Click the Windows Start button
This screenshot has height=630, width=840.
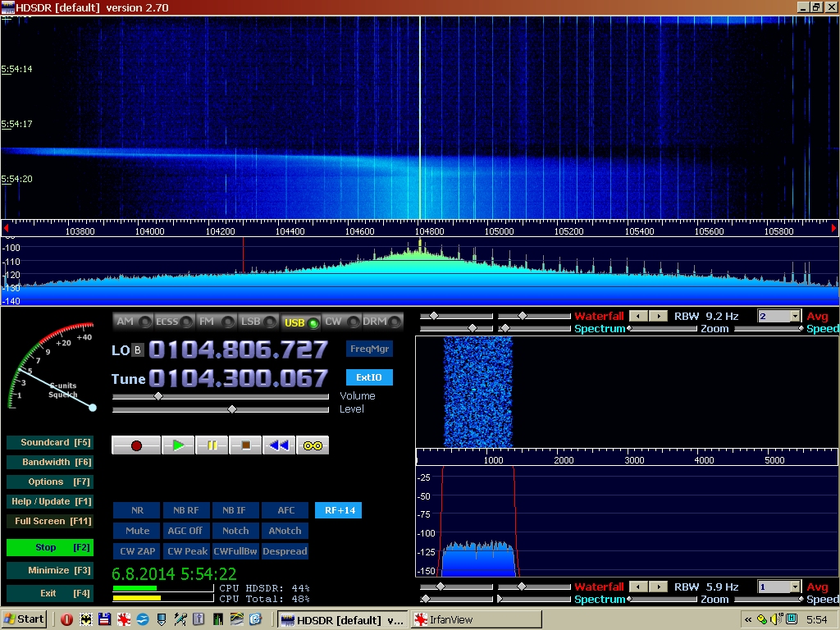(x=24, y=619)
